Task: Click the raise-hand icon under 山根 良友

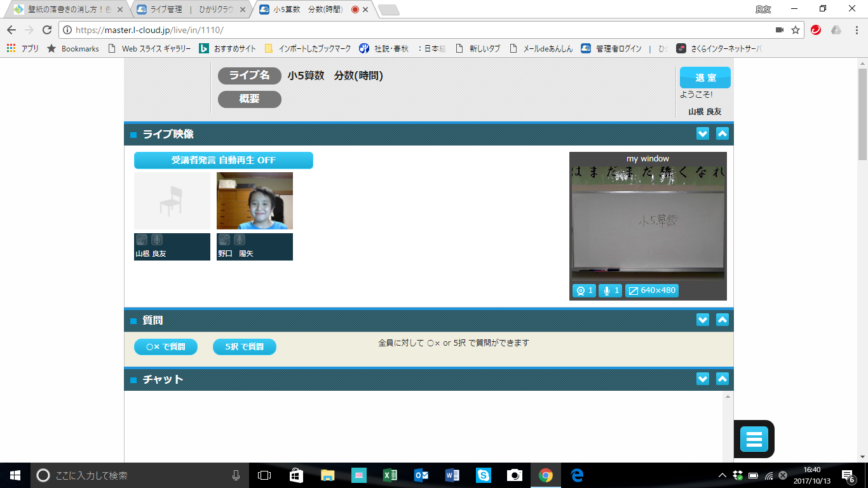Action: [x=141, y=240]
